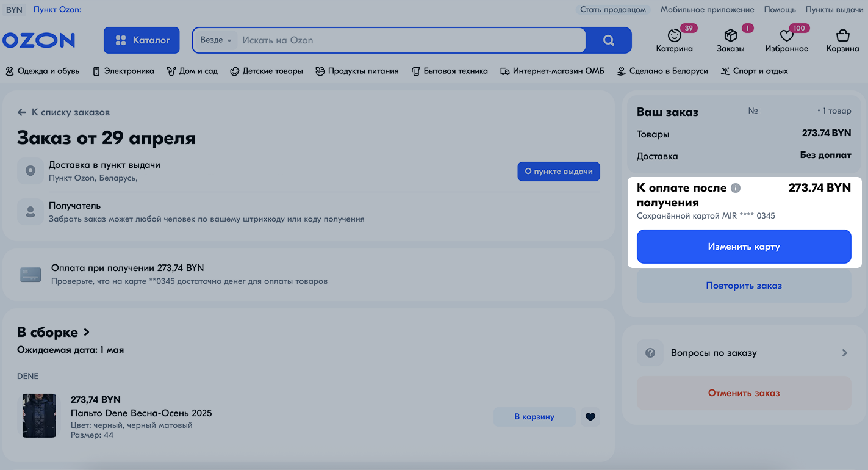The width and height of the screenshot is (868, 470).
Task: Click Сохранённой картой MIR **** 0345 text
Action: [x=706, y=215]
